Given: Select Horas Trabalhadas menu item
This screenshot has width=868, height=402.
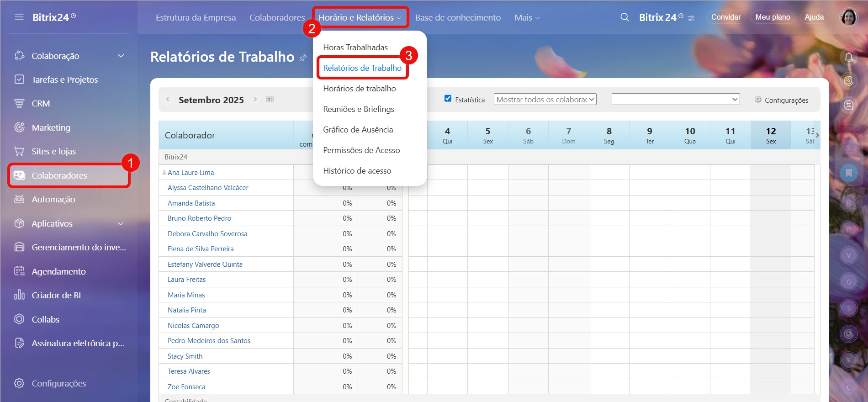Looking at the screenshot, I should click(355, 48).
